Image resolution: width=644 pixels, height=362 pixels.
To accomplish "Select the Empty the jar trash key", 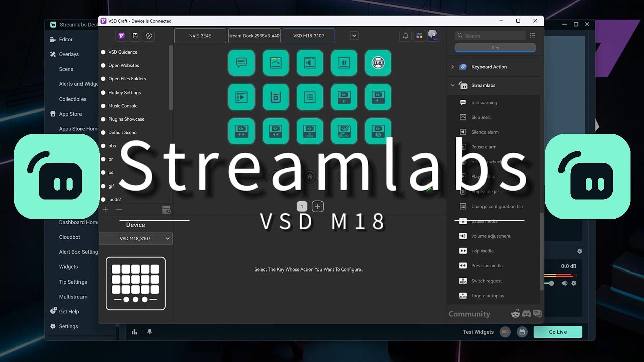I will [x=276, y=97].
